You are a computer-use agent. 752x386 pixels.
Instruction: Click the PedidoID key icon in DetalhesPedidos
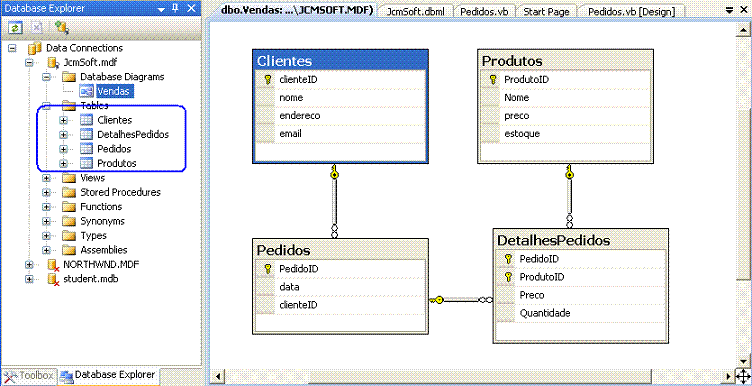[x=508, y=259]
